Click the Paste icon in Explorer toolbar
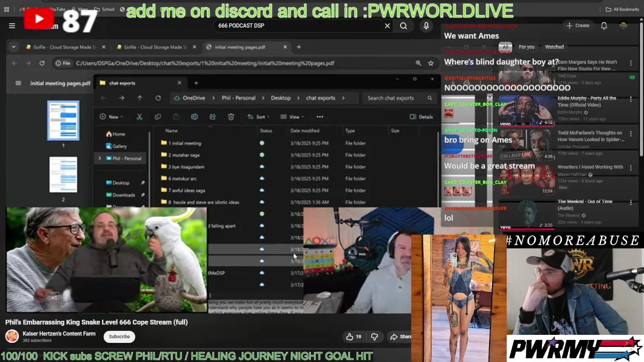644x362 pixels. (x=176, y=117)
